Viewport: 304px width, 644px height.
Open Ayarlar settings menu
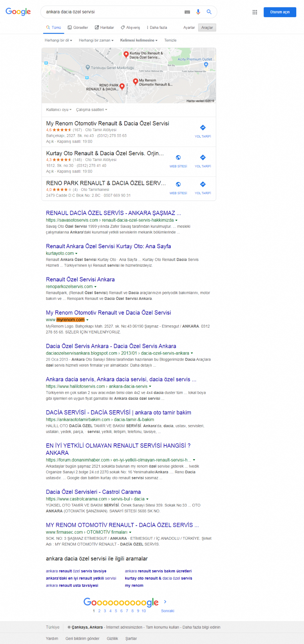pyautogui.click(x=189, y=28)
